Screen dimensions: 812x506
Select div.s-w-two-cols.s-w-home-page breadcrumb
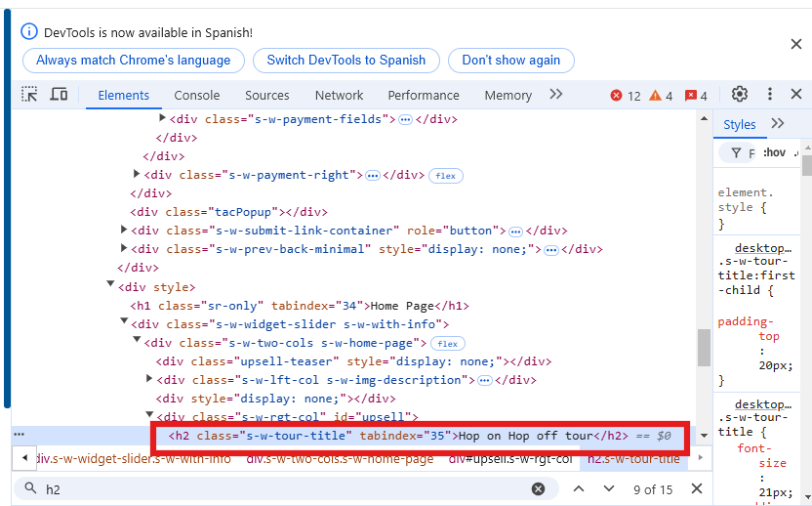340,459
